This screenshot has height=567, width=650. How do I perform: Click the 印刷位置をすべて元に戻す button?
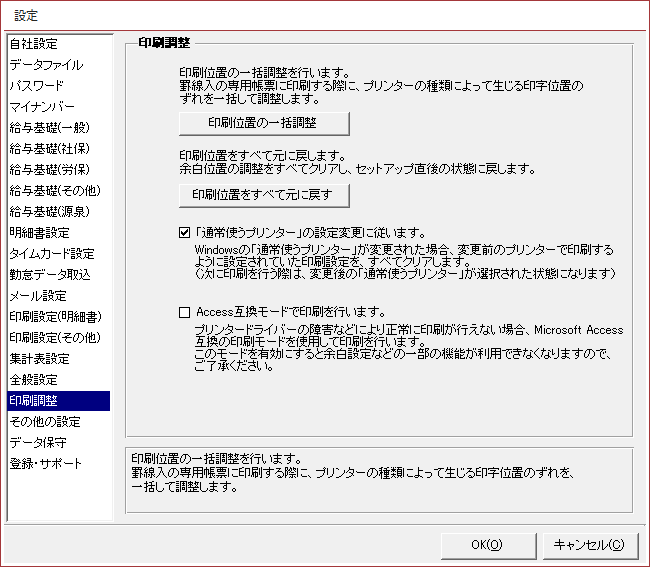264,193
